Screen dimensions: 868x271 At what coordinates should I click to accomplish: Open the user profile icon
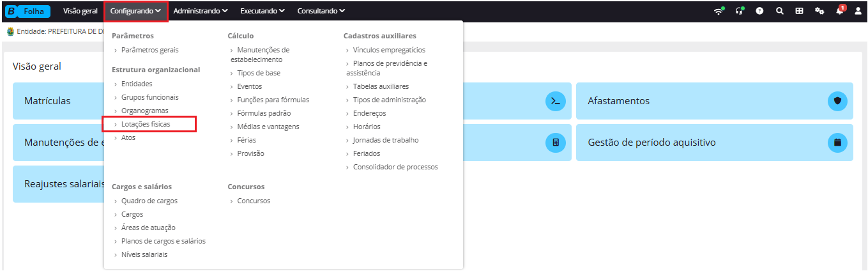point(858,11)
